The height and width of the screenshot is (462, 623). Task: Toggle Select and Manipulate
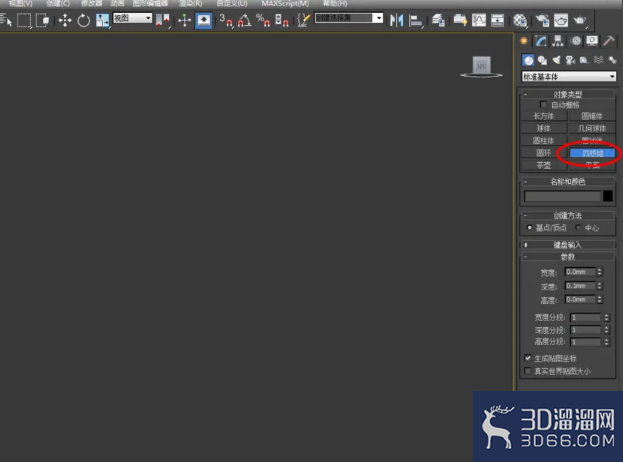[x=184, y=20]
